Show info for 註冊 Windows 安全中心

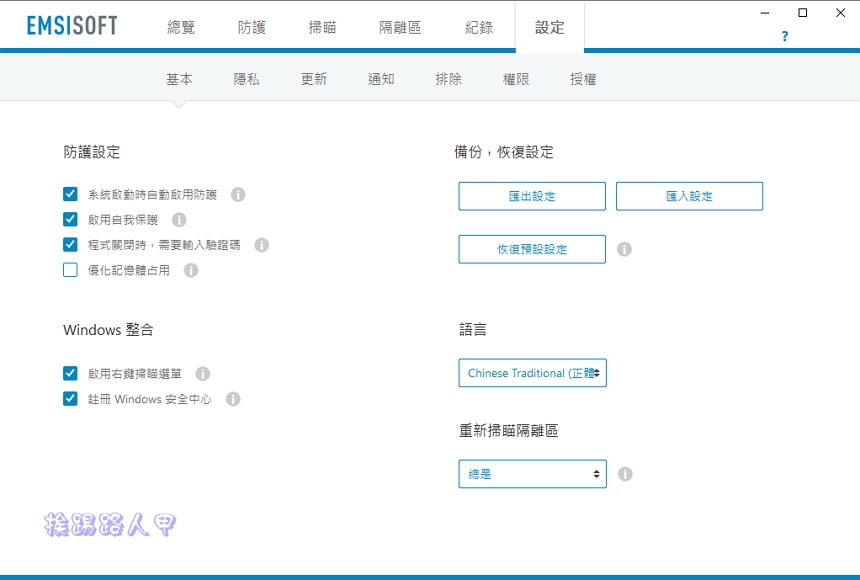233,399
